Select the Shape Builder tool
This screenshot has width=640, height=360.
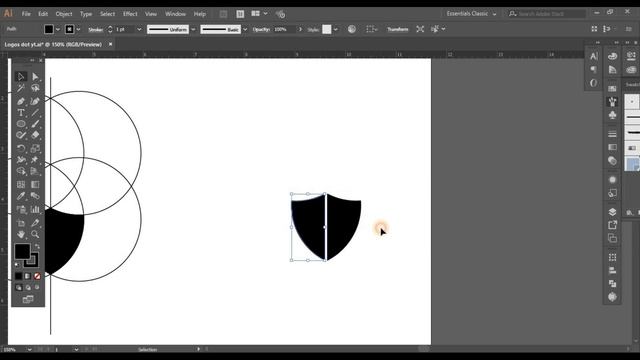tap(21, 171)
